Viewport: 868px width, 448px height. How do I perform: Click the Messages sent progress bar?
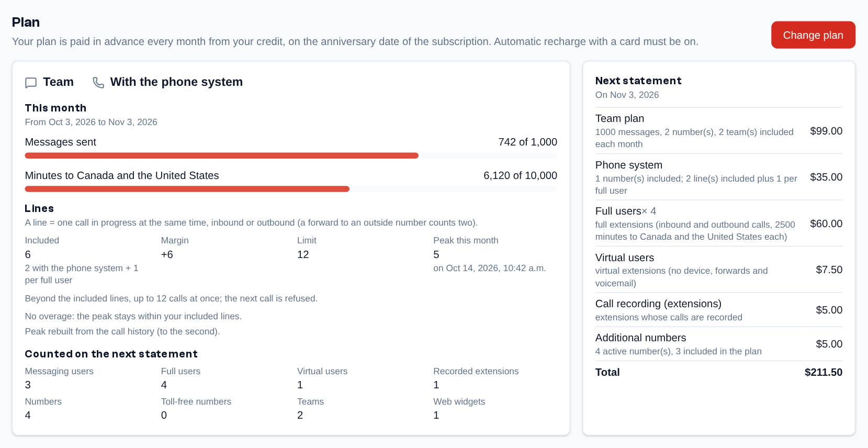coord(291,155)
